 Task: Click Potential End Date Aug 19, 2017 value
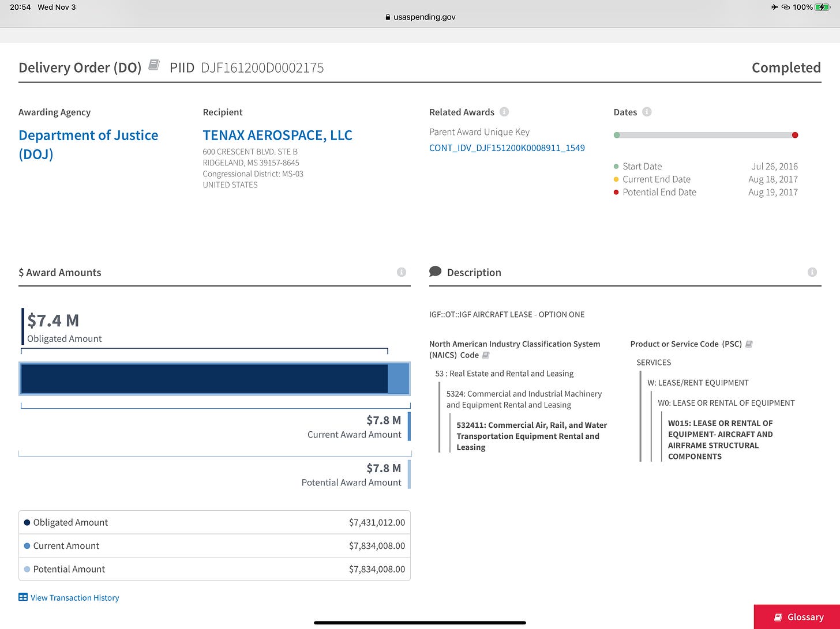click(773, 192)
